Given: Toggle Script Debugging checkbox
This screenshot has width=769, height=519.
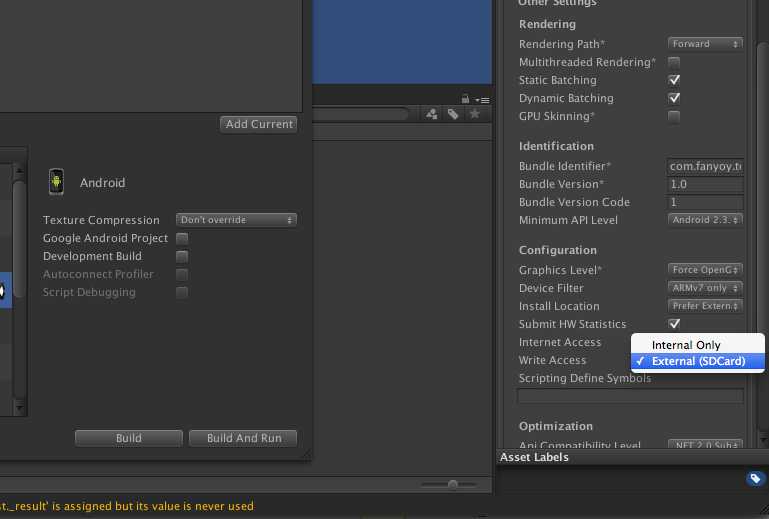Looking at the screenshot, I should click(x=182, y=292).
